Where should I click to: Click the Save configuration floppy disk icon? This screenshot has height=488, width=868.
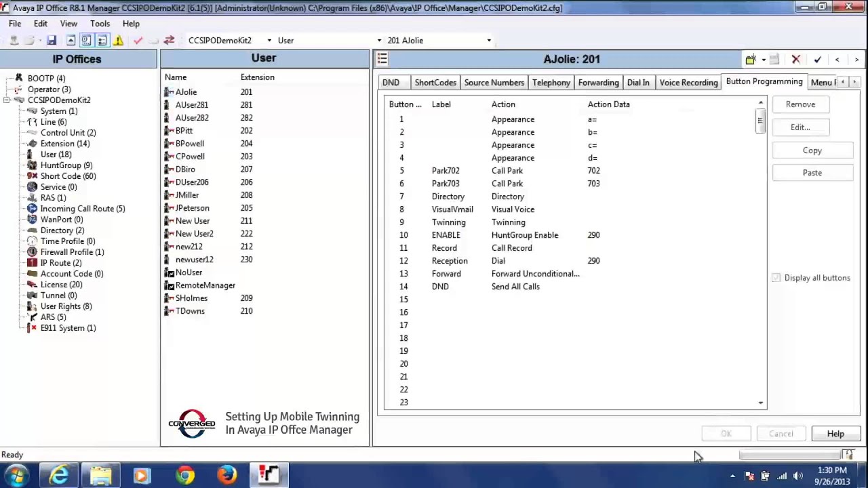coord(52,41)
